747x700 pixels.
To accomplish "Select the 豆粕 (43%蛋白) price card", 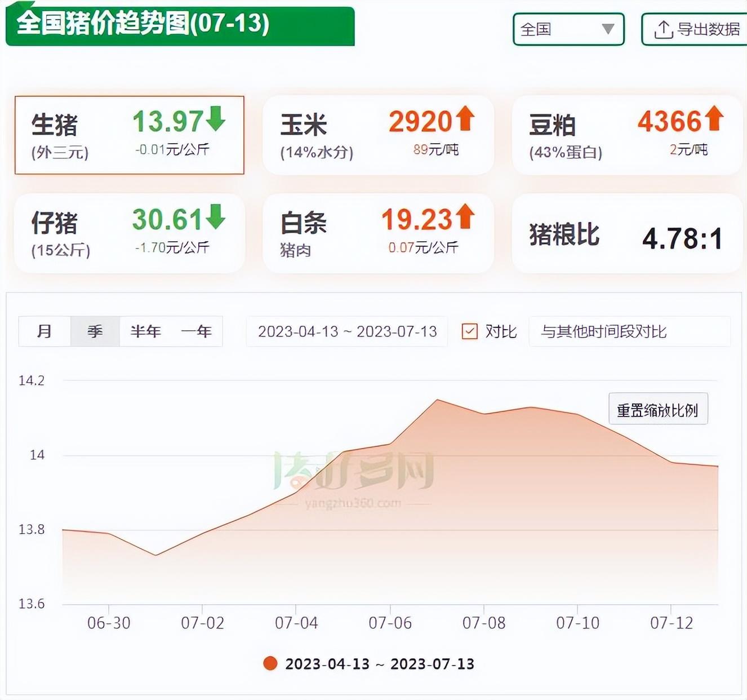I will click(627, 135).
